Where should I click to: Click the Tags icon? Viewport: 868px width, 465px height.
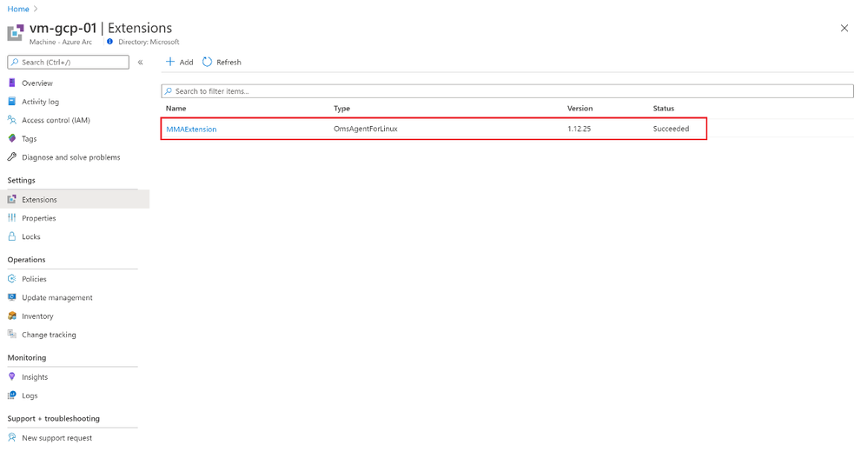[11, 138]
